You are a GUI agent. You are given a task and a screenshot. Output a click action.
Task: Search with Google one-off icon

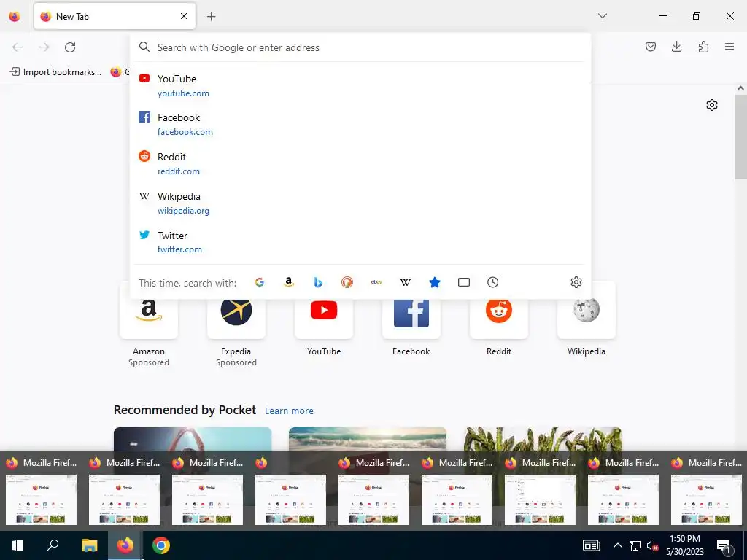pyautogui.click(x=259, y=282)
